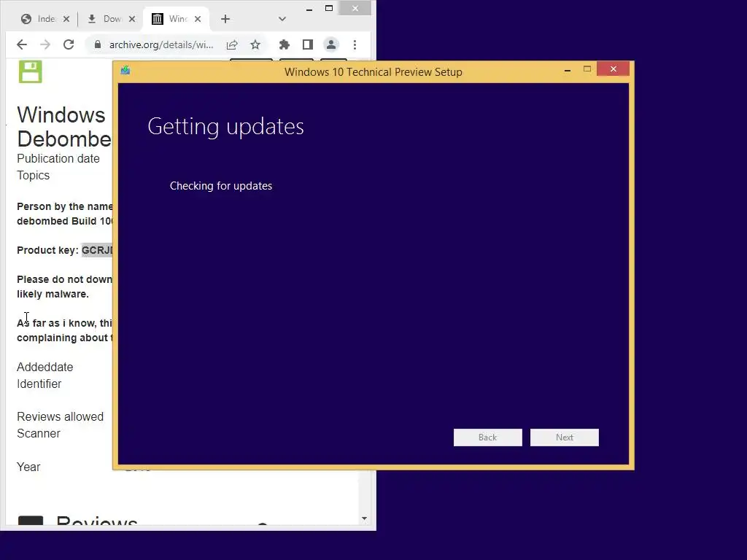This screenshot has height=560, width=747.
Task: Minimize the Windows 10 Setup window
Action: pos(568,70)
